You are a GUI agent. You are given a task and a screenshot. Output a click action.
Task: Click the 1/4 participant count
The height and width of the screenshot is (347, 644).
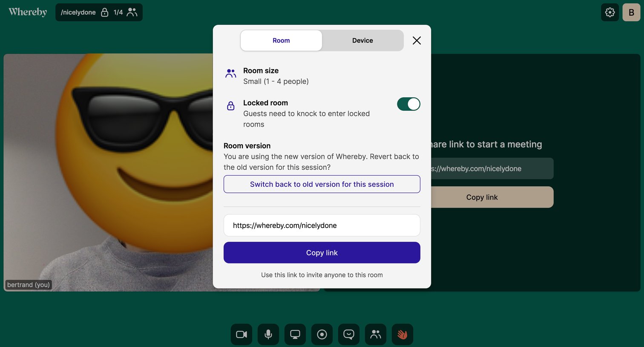tap(118, 12)
